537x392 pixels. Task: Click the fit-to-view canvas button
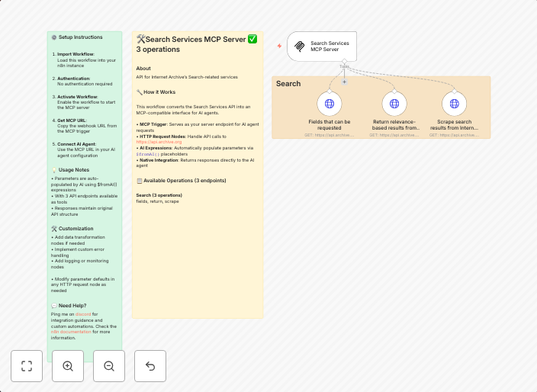pyautogui.click(x=27, y=366)
